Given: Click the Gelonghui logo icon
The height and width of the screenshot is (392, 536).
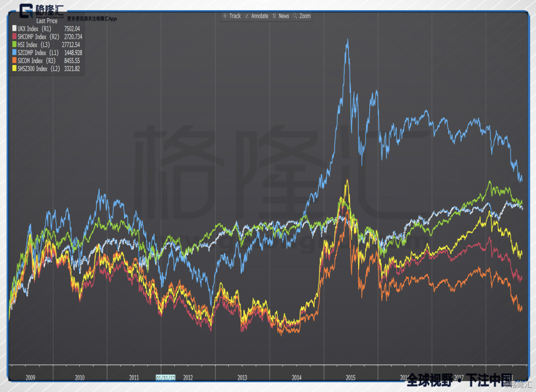Looking at the screenshot, I should click(x=26, y=11).
